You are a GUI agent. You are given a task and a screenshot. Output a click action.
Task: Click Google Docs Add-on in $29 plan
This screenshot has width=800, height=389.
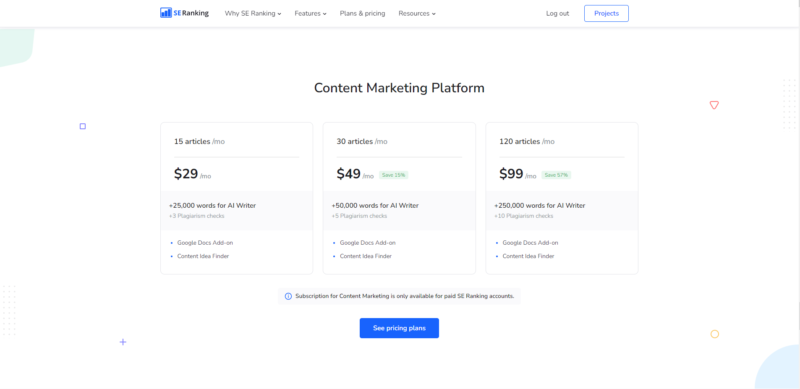click(x=205, y=243)
